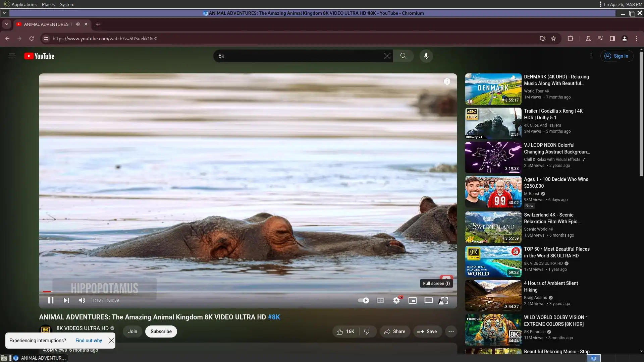
Task: Open the Places menu
Action: click(48, 4)
